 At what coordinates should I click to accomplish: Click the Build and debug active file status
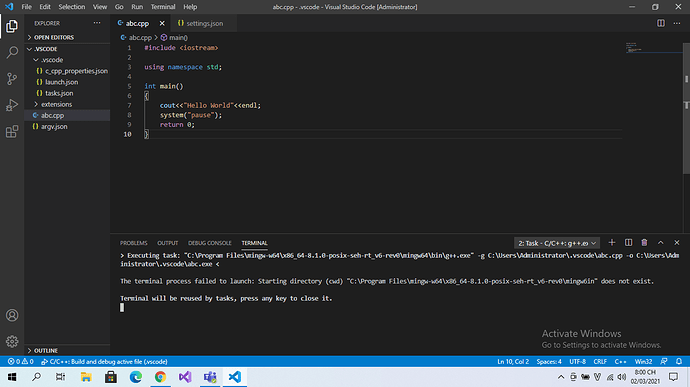pos(104,361)
